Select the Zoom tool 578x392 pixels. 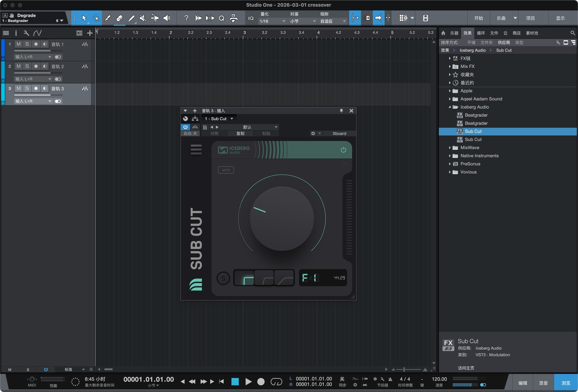tap(222, 18)
